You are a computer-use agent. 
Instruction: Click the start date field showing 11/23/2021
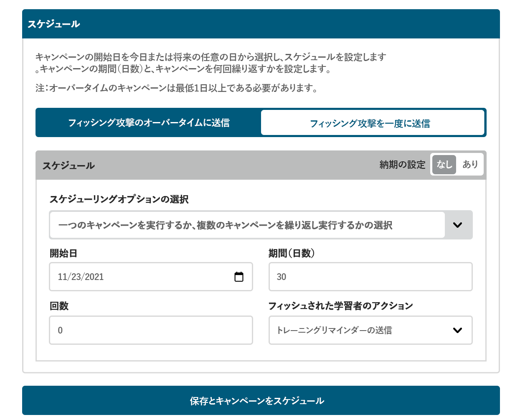(x=142, y=277)
